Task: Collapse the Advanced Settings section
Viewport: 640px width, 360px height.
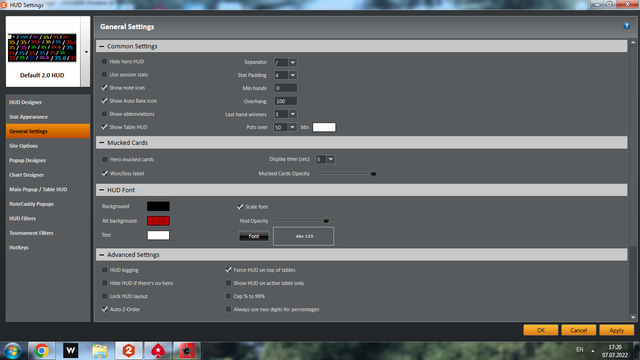Action: coord(102,255)
